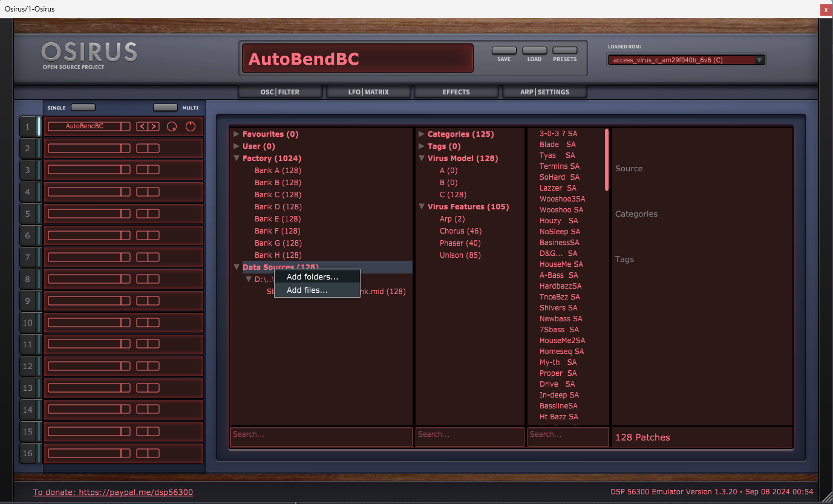Collapse the D:\.. folder node
This screenshot has height=504, width=833.
click(249, 280)
